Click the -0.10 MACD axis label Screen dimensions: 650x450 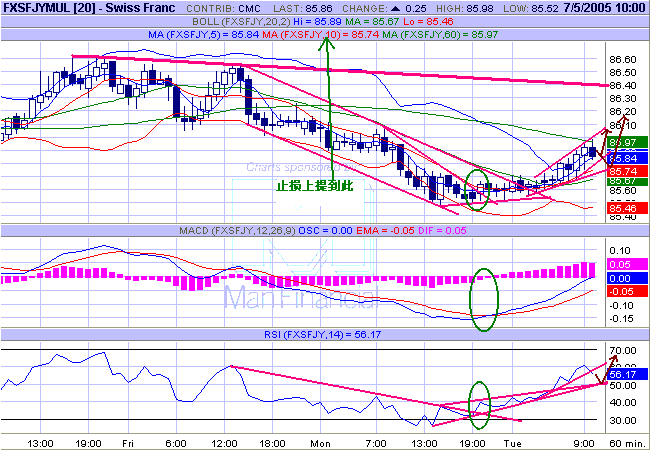pos(622,306)
